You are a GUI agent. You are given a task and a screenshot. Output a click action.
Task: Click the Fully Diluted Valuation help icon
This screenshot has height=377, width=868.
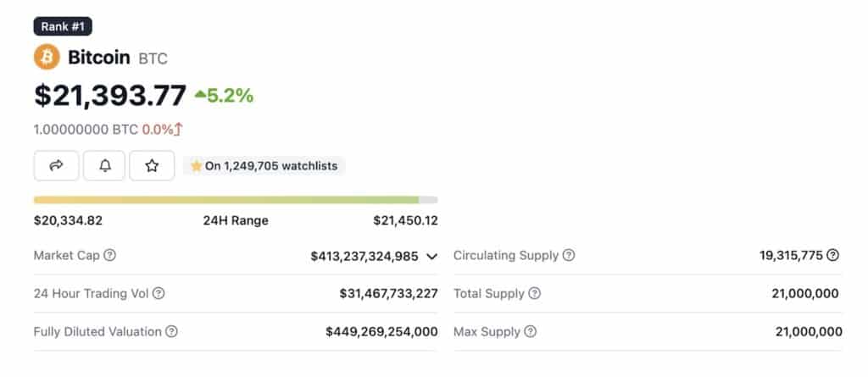(x=171, y=331)
